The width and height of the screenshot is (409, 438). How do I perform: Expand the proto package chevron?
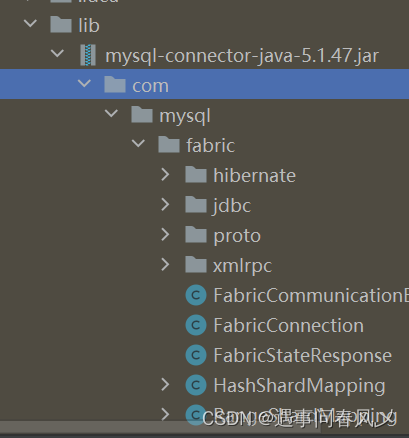click(165, 234)
